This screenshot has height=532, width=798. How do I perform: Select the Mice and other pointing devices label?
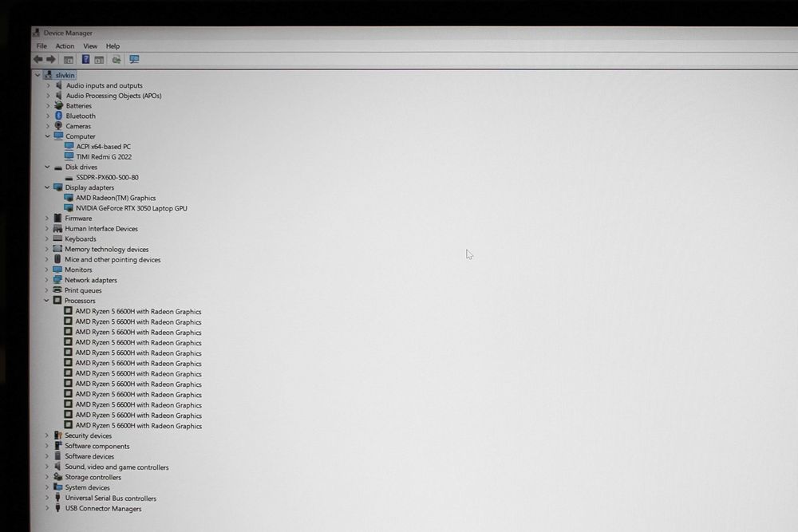pyautogui.click(x=113, y=259)
